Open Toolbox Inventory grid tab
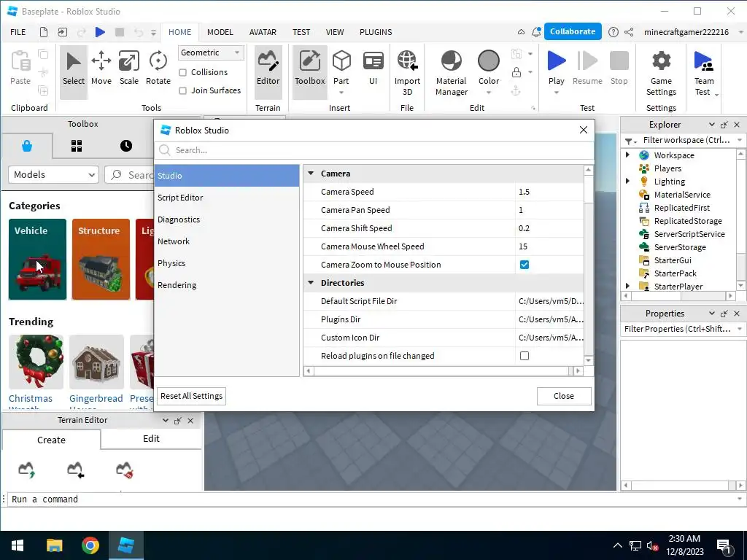 point(76,146)
